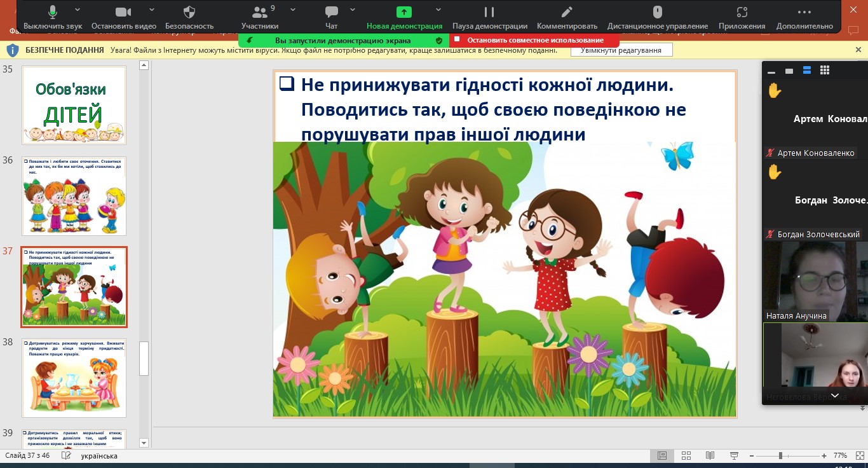Click the Protected View shield icon
Image resolution: width=868 pixels, height=468 pixels.
13,50
